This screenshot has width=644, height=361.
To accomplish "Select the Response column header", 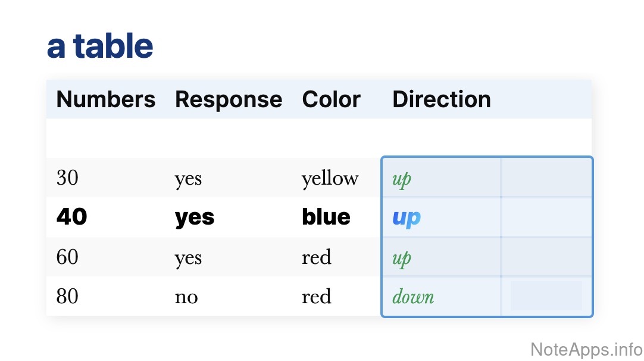I will [x=228, y=99].
